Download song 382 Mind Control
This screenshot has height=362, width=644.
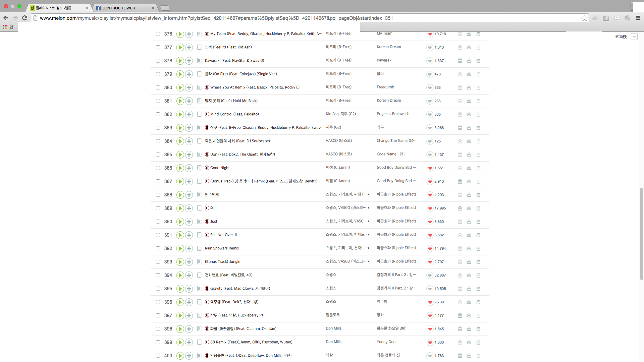pos(469,114)
